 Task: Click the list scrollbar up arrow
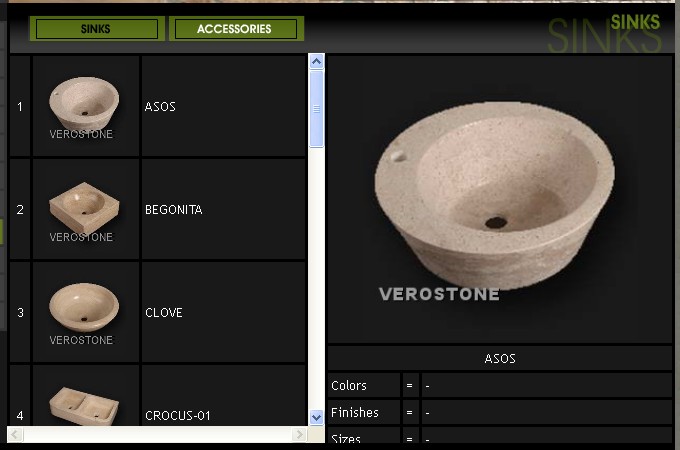[x=317, y=61]
